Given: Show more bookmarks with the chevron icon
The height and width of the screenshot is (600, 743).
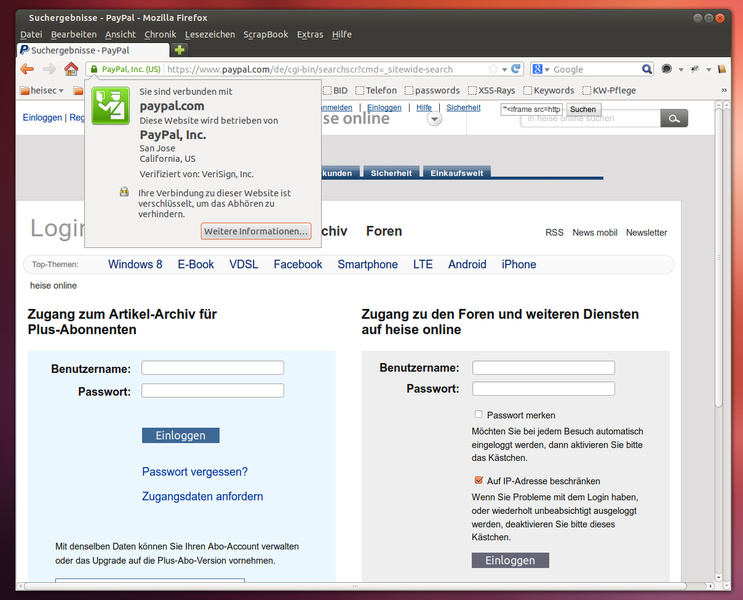Looking at the screenshot, I should coord(724,90).
